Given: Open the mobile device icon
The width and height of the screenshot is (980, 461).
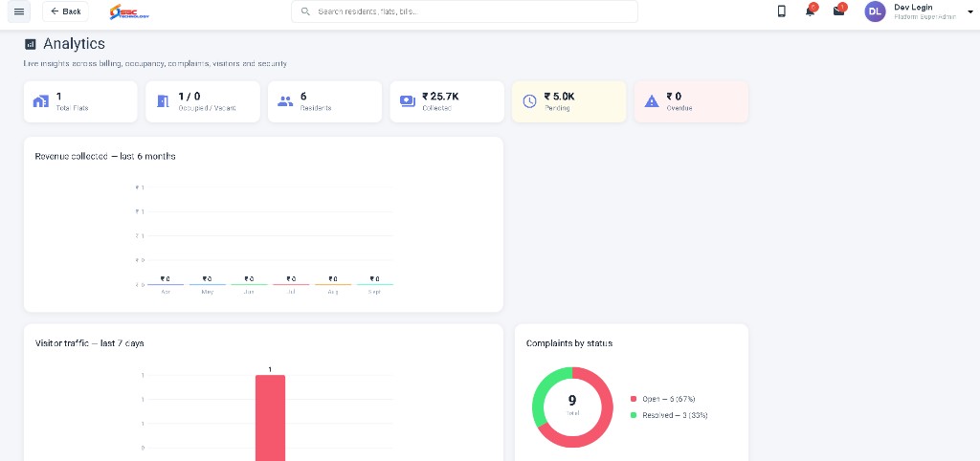Looking at the screenshot, I should [781, 11].
